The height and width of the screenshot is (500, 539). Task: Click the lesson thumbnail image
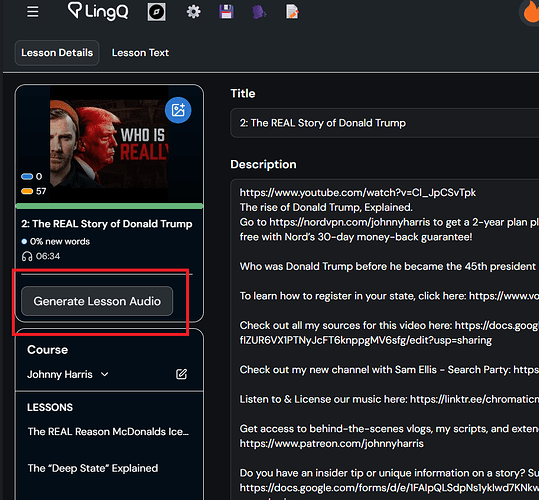pyautogui.click(x=109, y=144)
